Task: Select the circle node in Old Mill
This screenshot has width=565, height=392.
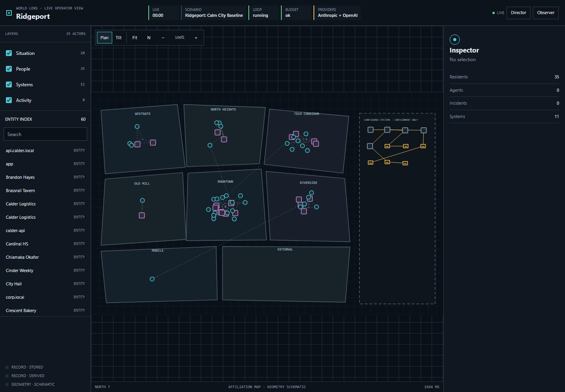Action: click(142, 200)
